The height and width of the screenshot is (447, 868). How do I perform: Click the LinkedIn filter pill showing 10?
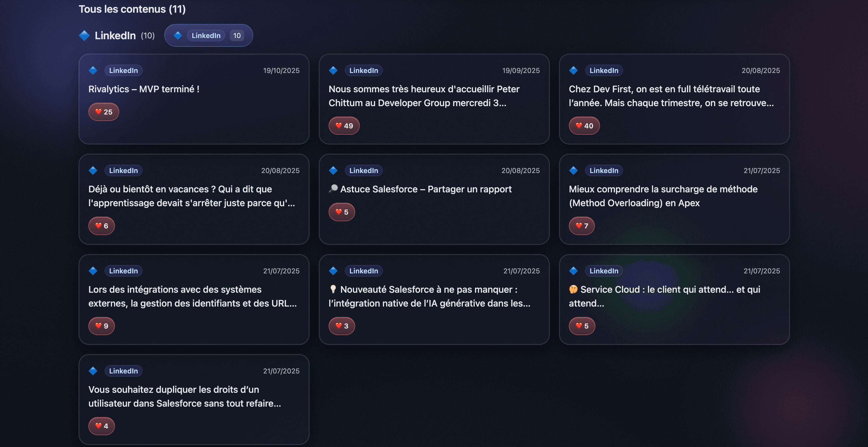(208, 35)
